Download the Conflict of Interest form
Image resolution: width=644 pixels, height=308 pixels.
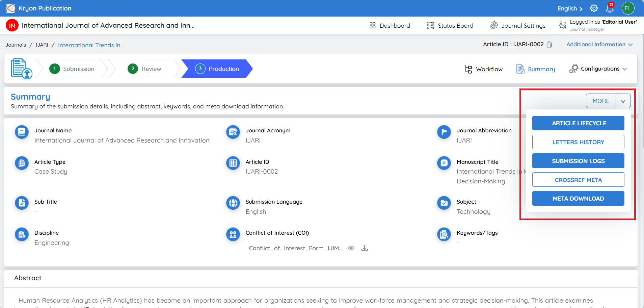[x=365, y=248]
